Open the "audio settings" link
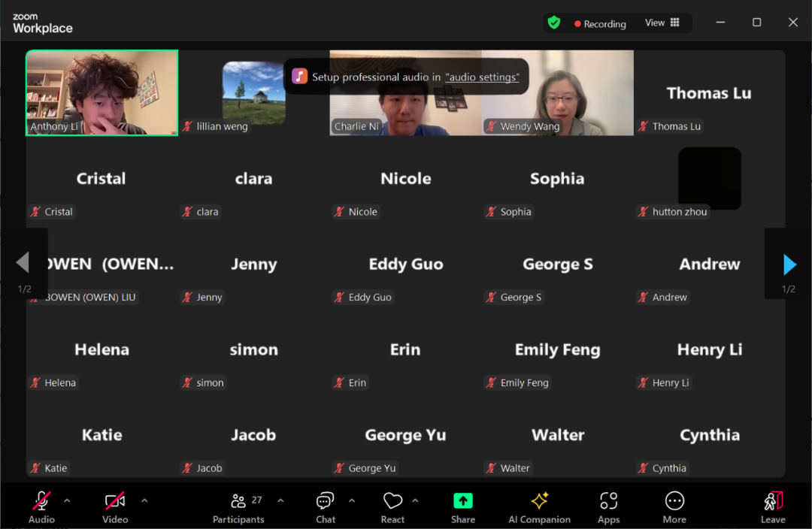The width and height of the screenshot is (812, 529). (482, 77)
